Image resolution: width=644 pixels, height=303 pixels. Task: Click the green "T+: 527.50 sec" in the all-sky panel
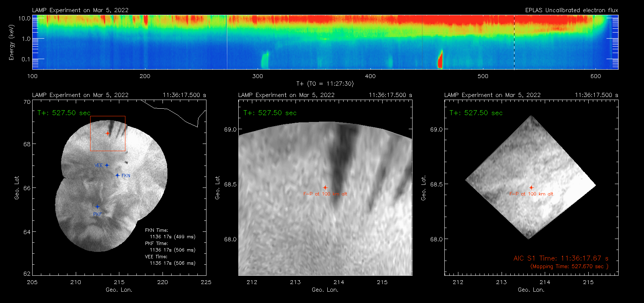[x=64, y=113]
